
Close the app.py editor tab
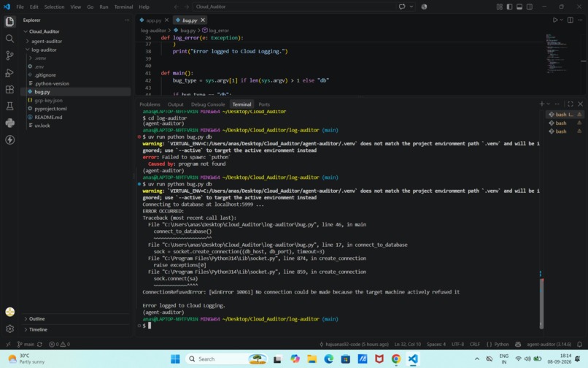point(167,20)
